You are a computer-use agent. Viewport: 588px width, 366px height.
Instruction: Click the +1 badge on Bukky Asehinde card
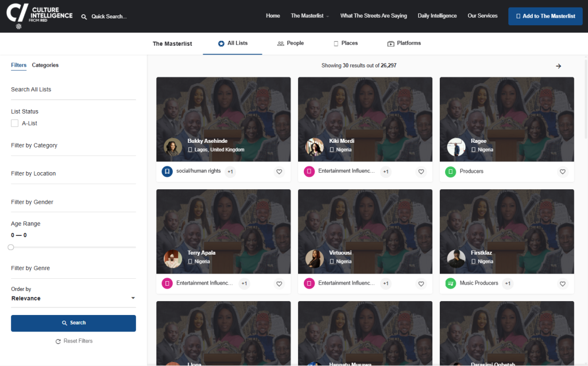tap(230, 172)
